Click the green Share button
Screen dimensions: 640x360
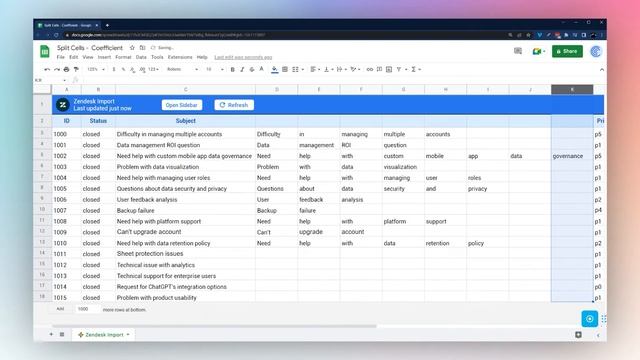[567, 51]
